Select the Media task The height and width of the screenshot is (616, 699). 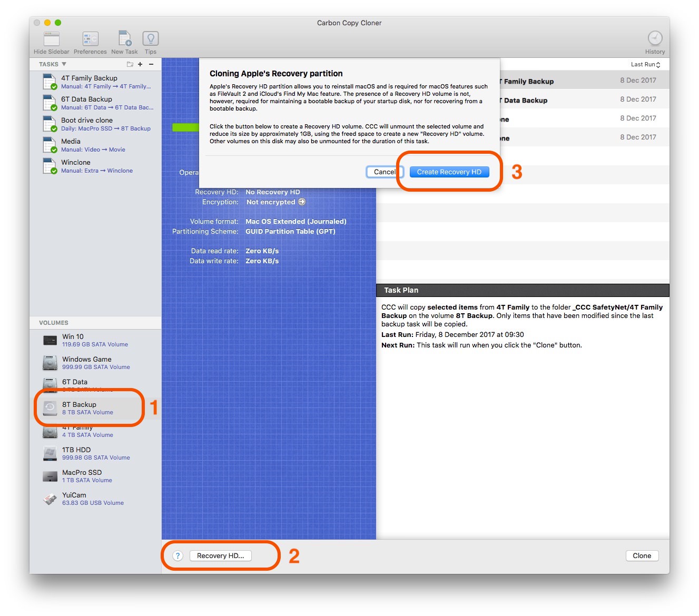pyautogui.click(x=95, y=145)
